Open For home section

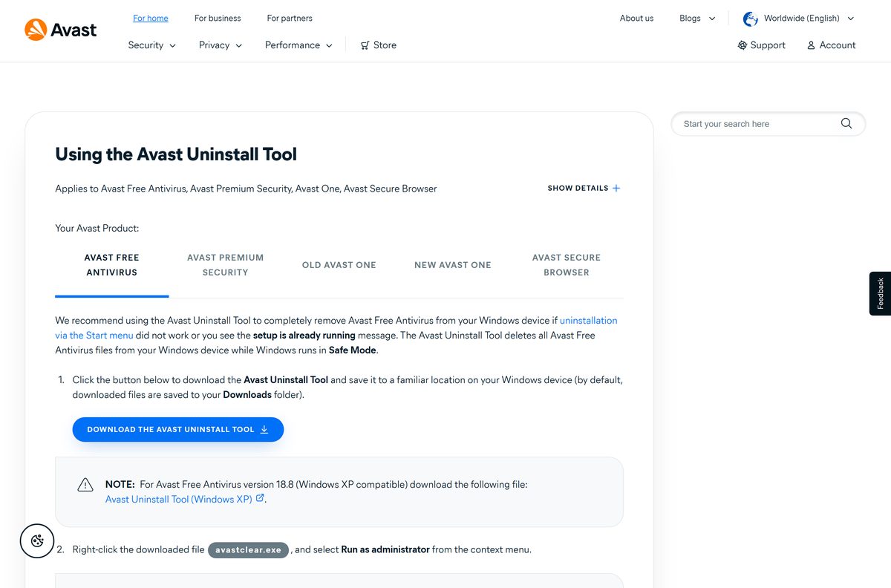[x=151, y=19]
